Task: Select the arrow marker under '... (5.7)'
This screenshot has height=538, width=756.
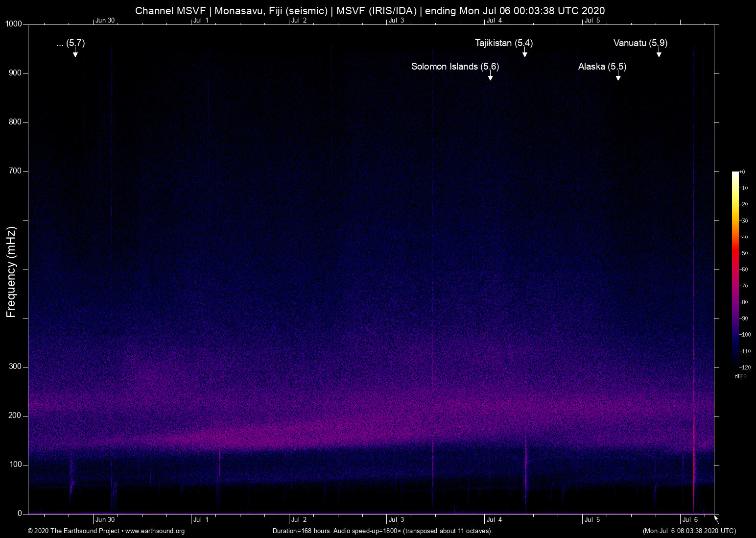Action: [x=75, y=52]
